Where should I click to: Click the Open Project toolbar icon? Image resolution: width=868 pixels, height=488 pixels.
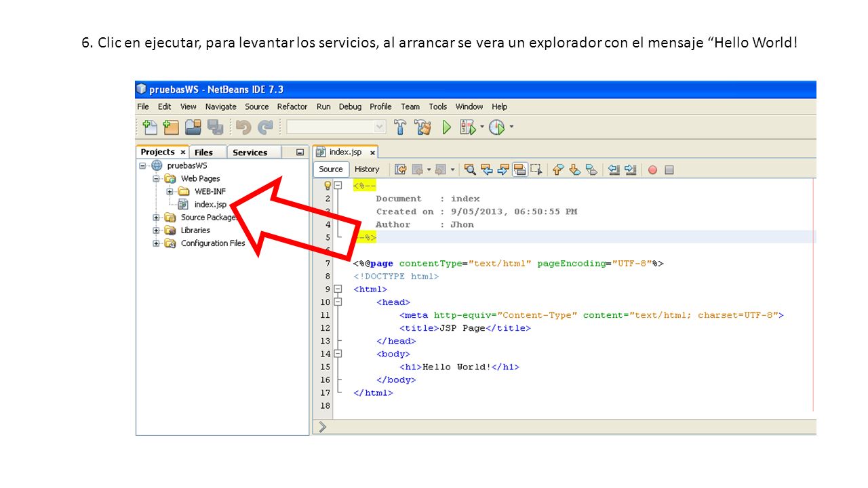point(193,127)
